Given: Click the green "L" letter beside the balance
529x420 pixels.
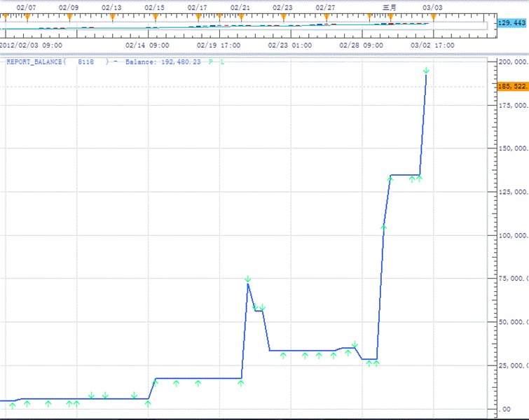Looking at the screenshot, I should pos(223,62).
